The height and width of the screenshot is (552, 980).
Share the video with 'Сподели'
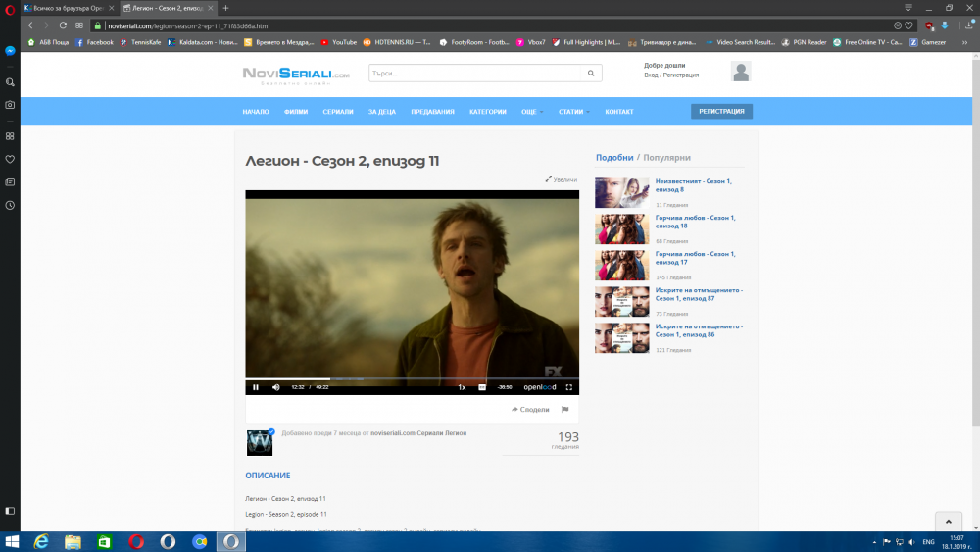click(530, 410)
